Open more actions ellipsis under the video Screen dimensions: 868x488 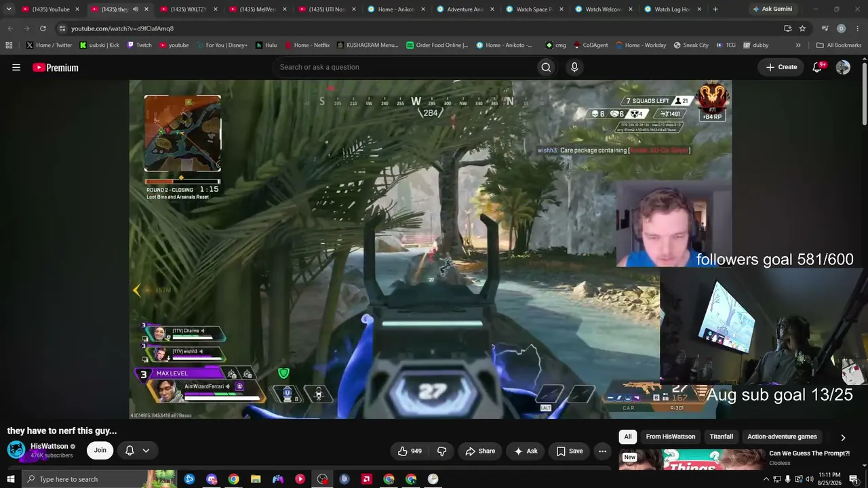point(602,451)
